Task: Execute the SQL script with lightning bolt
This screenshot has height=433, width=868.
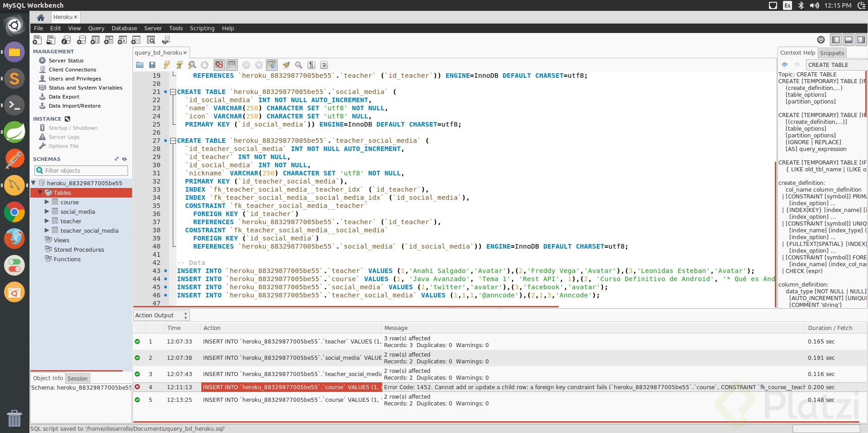Action: click(166, 65)
